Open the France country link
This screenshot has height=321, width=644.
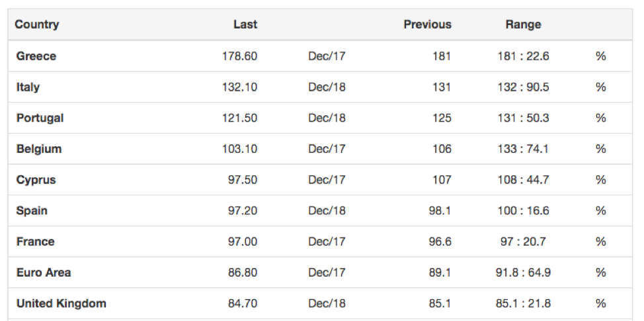point(36,242)
